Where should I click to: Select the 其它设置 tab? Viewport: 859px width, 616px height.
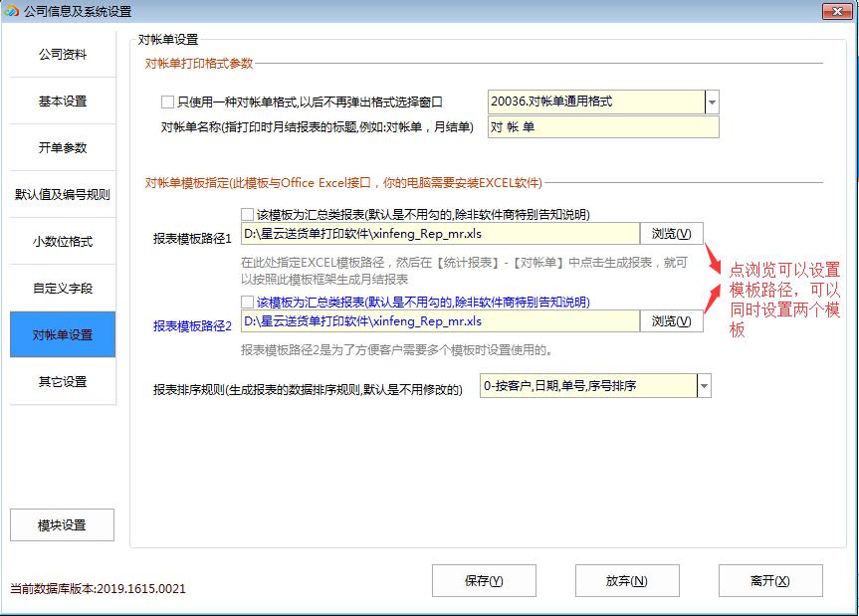point(63,382)
